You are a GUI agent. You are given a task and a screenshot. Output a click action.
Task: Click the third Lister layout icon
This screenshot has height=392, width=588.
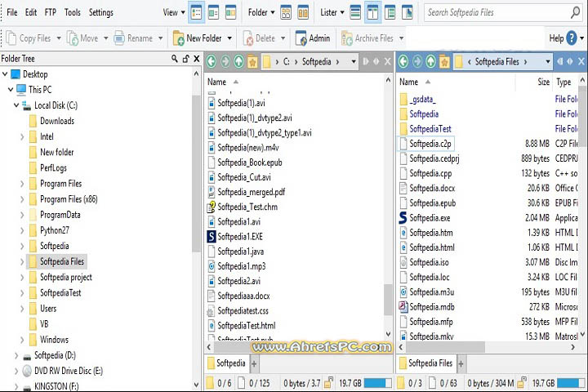point(390,13)
